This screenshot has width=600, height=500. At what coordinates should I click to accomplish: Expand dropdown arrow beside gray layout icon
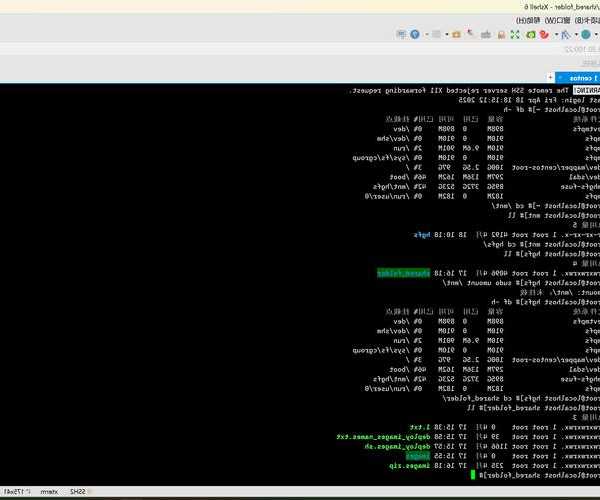point(447,34)
